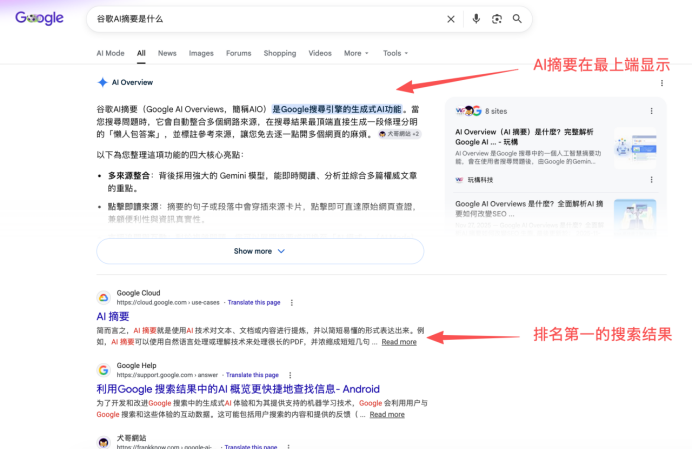Open 利用Google 搜索结果中的AI 概览 result title
Image resolution: width=692 pixels, height=449 pixels.
pyautogui.click(x=238, y=389)
